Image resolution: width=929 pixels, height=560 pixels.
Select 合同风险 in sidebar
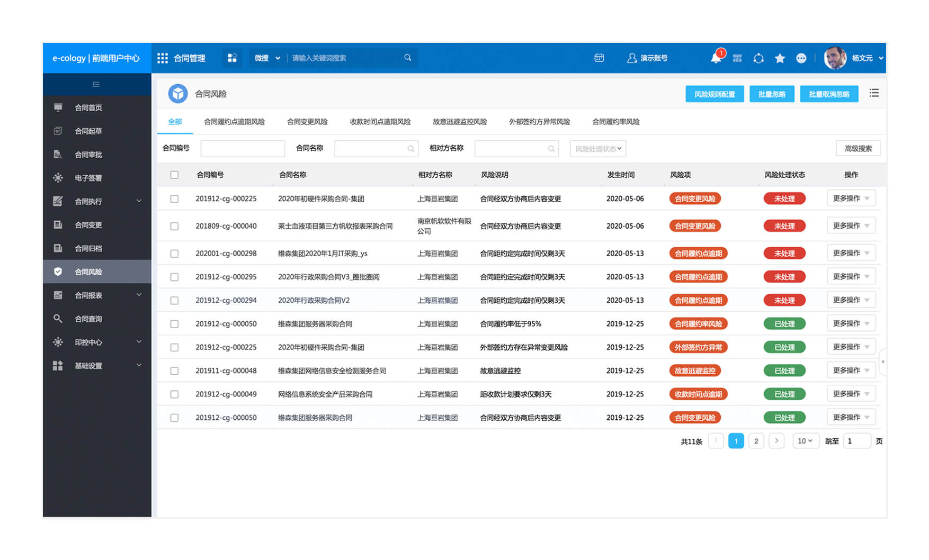coord(97,272)
